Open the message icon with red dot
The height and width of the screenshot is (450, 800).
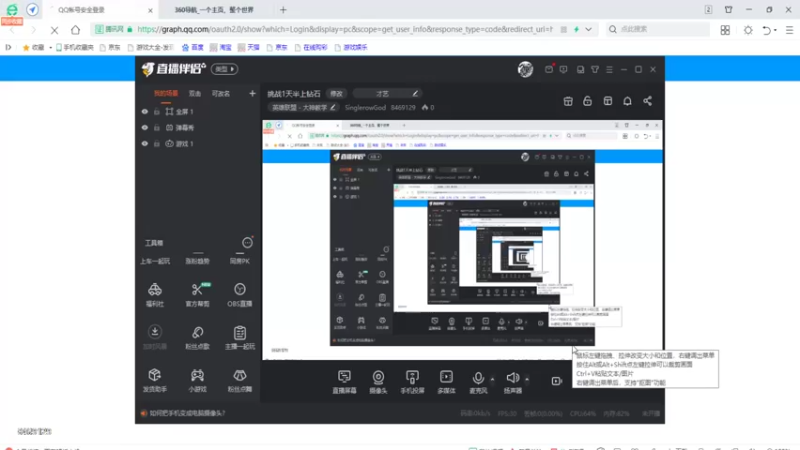point(549,69)
